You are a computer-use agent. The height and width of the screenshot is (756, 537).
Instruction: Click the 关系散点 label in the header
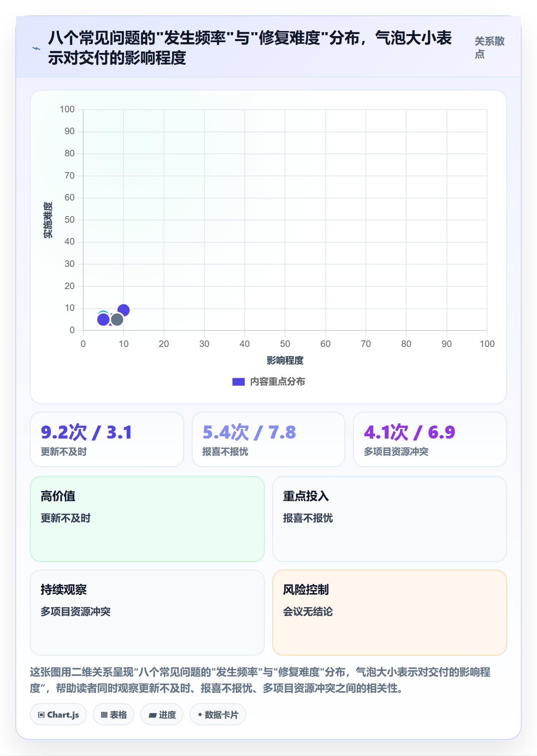point(489,48)
